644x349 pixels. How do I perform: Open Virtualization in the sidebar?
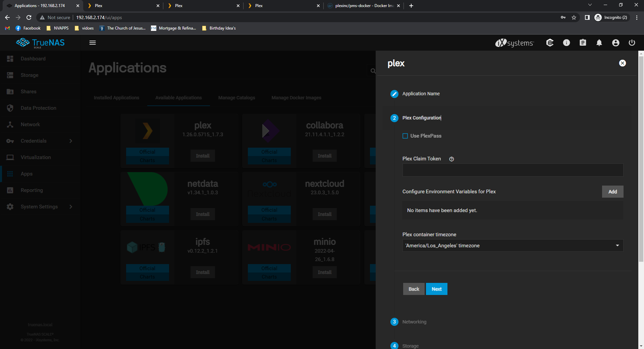click(40, 157)
